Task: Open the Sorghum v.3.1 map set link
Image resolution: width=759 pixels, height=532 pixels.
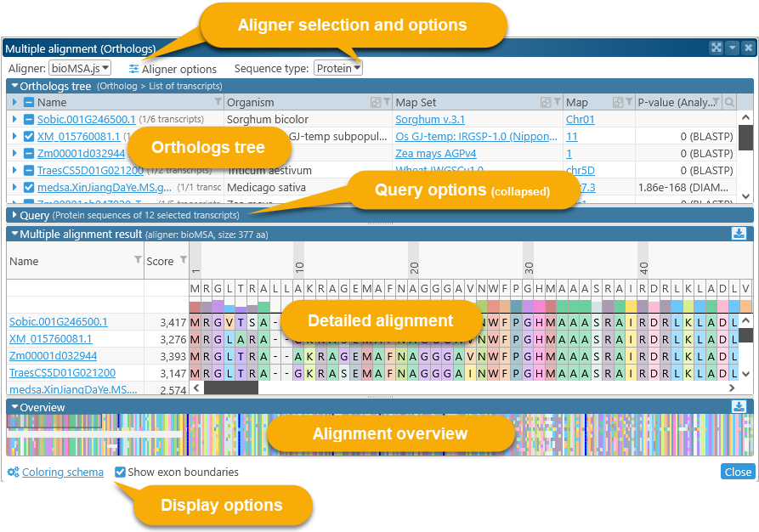Action: coord(429,120)
